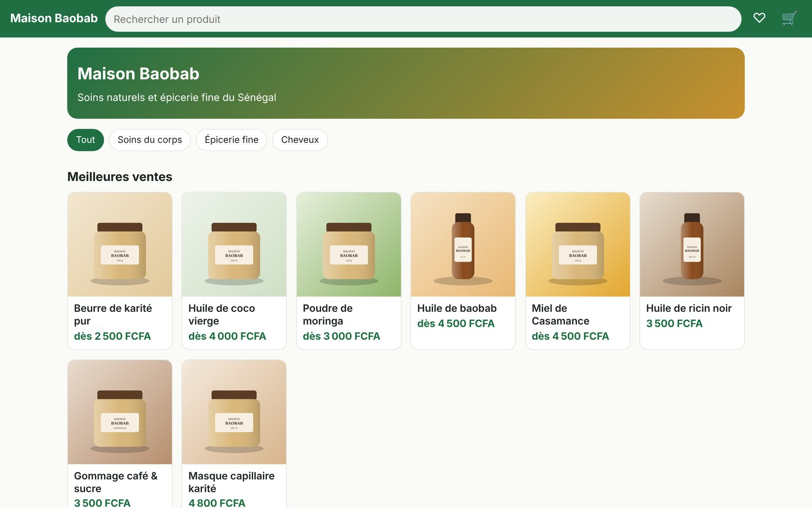Click the Huile de coco vierge title

[x=221, y=314]
